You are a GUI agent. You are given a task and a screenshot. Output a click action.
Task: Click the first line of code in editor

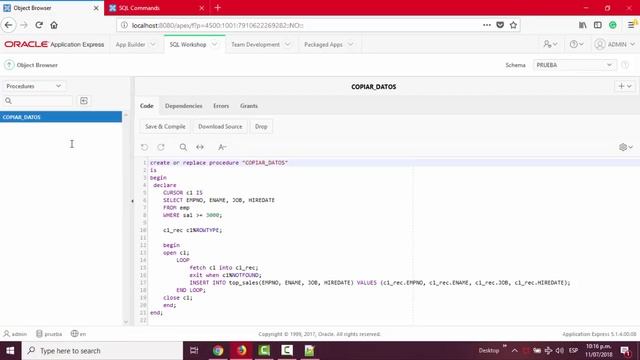coord(219,162)
